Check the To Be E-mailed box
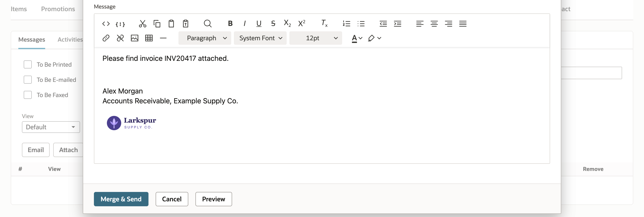Image resolution: width=644 pixels, height=217 pixels. (x=28, y=80)
